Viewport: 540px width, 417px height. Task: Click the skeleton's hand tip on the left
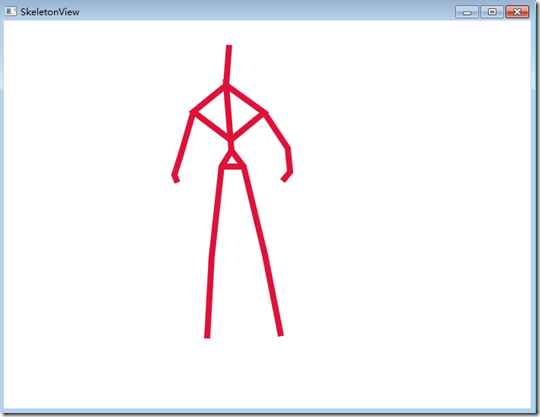[176, 180]
